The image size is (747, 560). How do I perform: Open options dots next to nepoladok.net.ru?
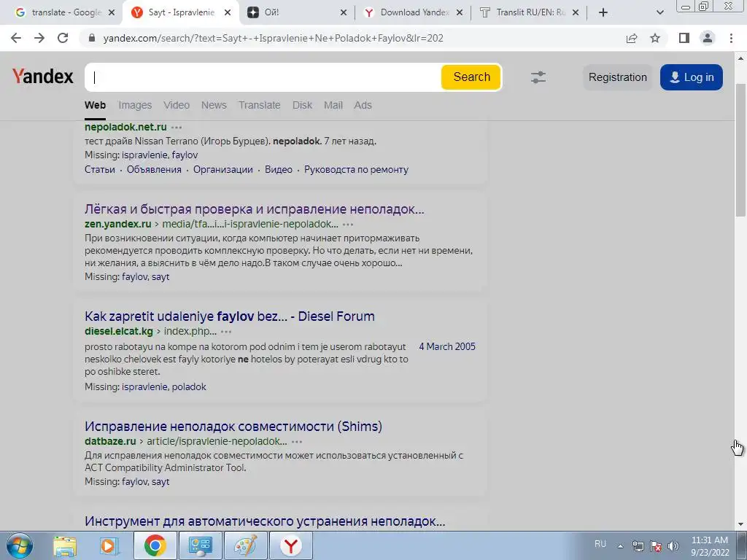pyautogui.click(x=177, y=128)
